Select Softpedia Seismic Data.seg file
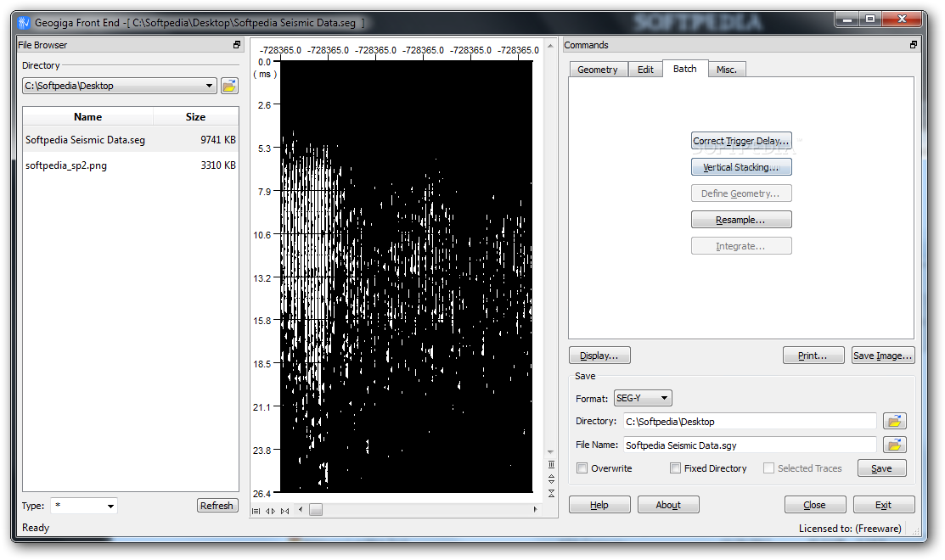Image resolution: width=945 pixels, height=560 pixels. coord(130,140)
